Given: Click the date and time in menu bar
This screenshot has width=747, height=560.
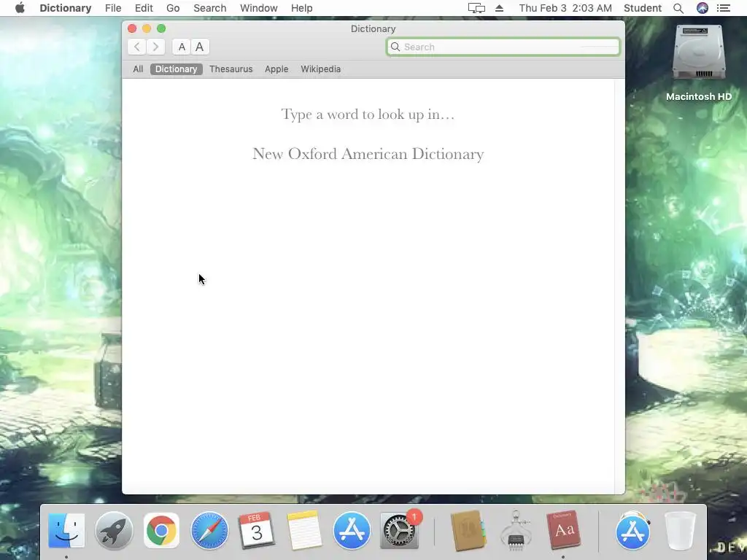Looking at the screenshot, I should (x=565, y=8).
